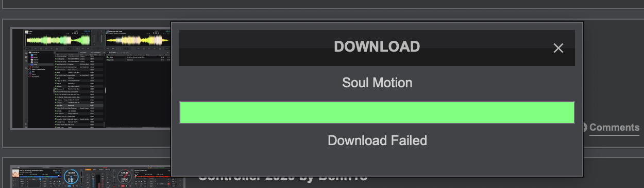
Task: Close the Download dialog with the X
Action: (558, 48)
